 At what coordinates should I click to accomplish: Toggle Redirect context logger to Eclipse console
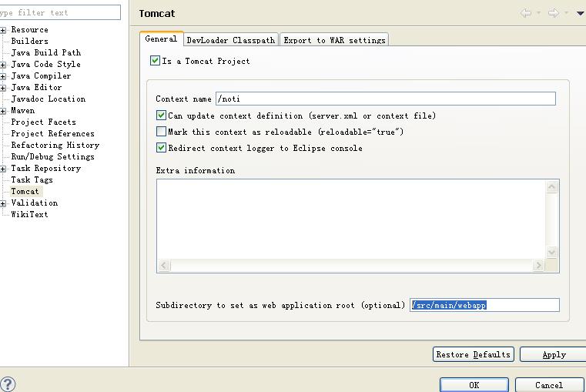tap(162, 148)
